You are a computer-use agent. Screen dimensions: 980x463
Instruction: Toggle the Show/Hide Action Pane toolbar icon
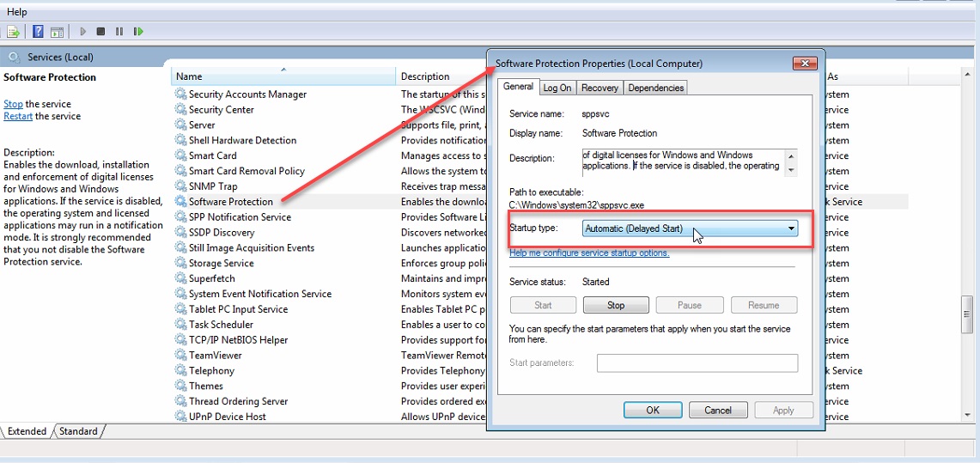(x=57, y=31)
